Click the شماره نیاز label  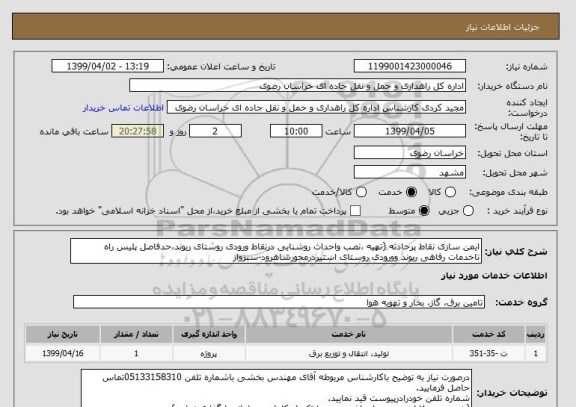(x=527, y=67)
